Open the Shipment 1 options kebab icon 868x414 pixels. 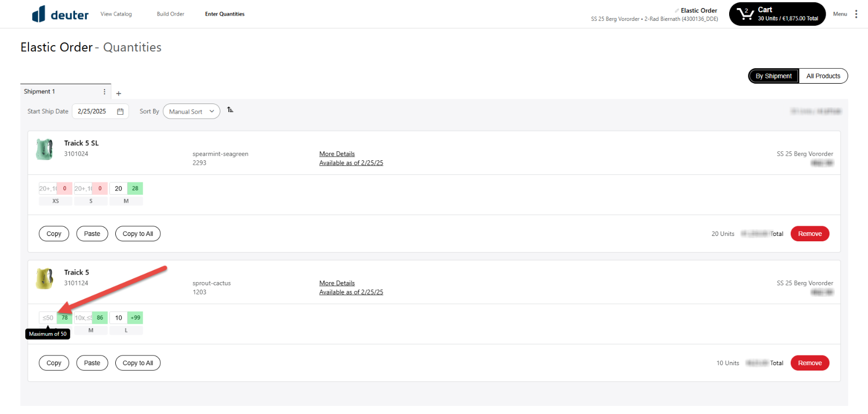pos(105,92)
